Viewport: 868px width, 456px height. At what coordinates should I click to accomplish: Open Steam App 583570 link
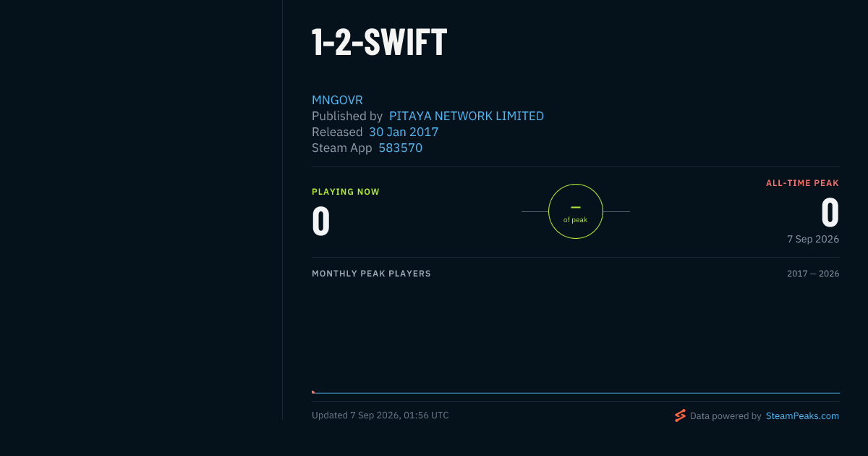401,148
